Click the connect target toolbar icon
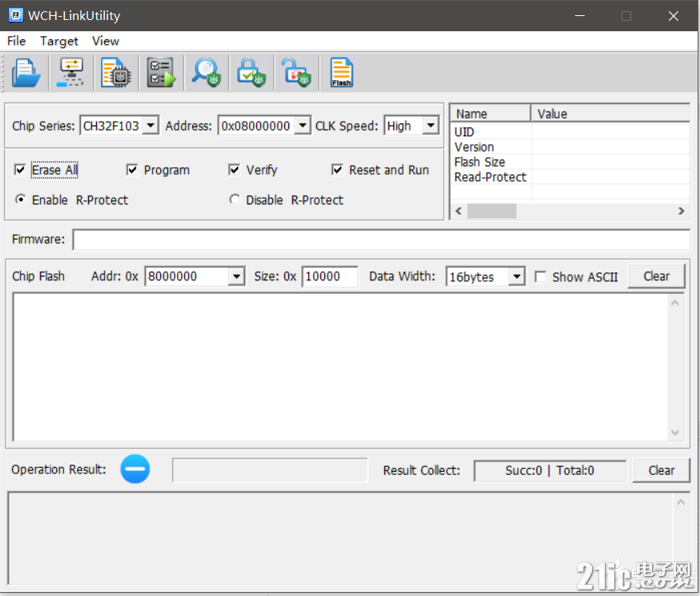 (x=71, y=73)
